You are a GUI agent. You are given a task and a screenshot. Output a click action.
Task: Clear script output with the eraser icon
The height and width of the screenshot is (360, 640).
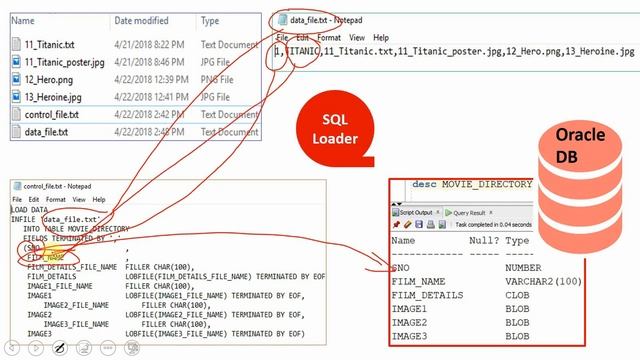407,224
